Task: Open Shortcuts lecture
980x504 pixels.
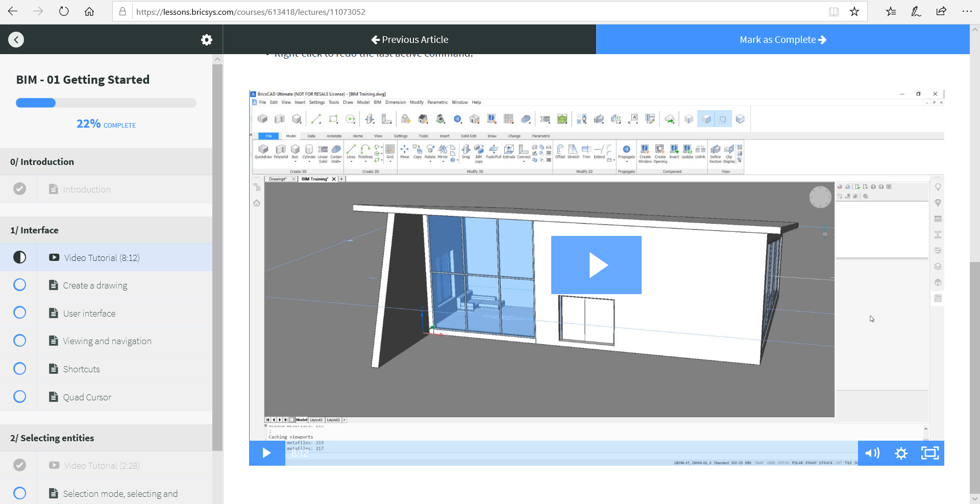Action: click(81, 369)
